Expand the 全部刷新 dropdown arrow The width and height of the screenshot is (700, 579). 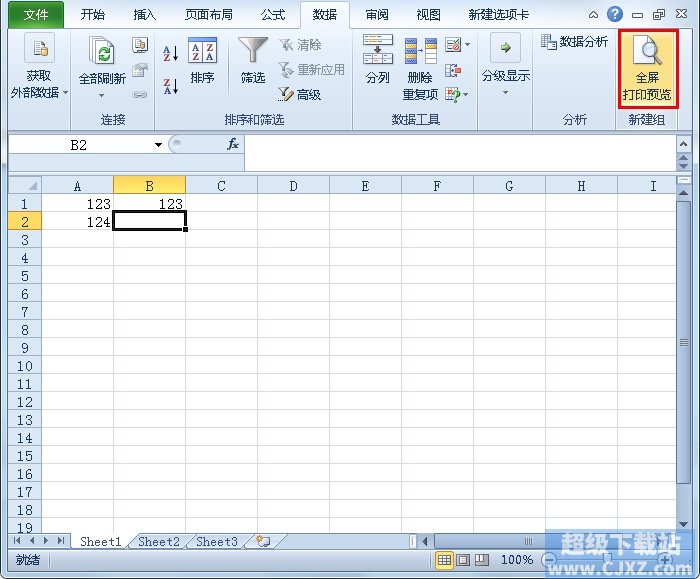tap(102, 95)
